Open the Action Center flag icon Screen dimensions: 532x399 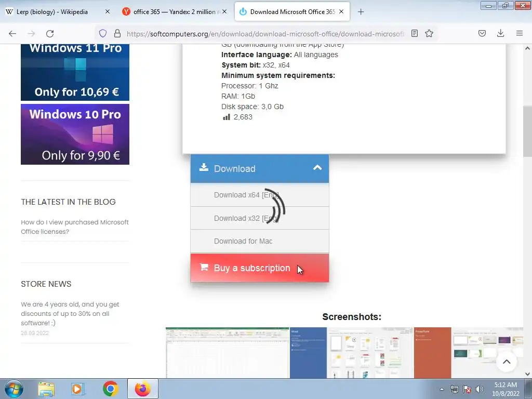[x=467, y=389]
